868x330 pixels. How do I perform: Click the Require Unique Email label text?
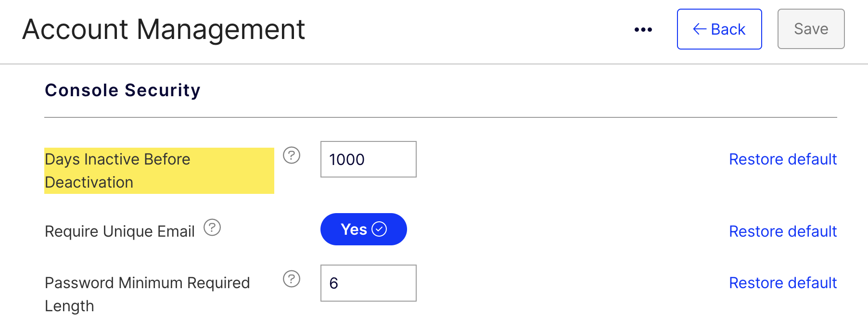[120, 231]
